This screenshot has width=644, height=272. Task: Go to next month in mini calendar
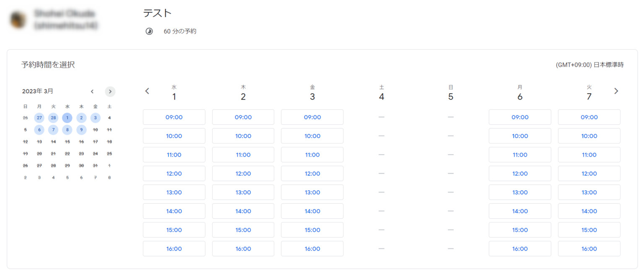110,92
